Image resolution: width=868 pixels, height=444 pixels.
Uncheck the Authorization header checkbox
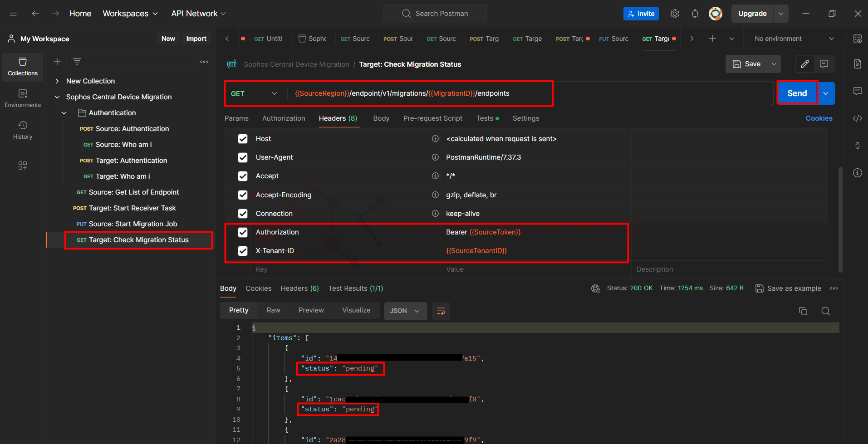pos(243,232)
